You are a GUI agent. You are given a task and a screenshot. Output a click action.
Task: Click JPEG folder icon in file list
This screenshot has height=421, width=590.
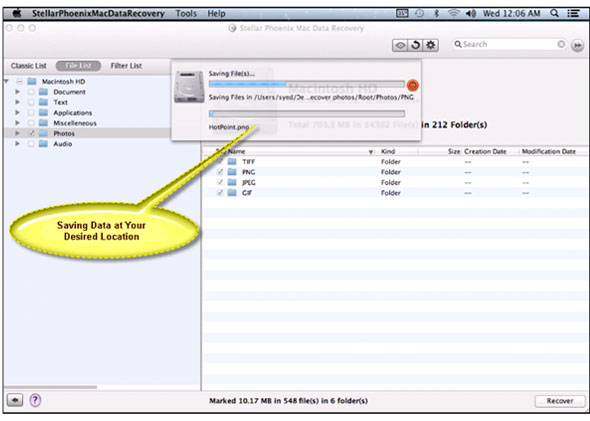pos(232,182)
